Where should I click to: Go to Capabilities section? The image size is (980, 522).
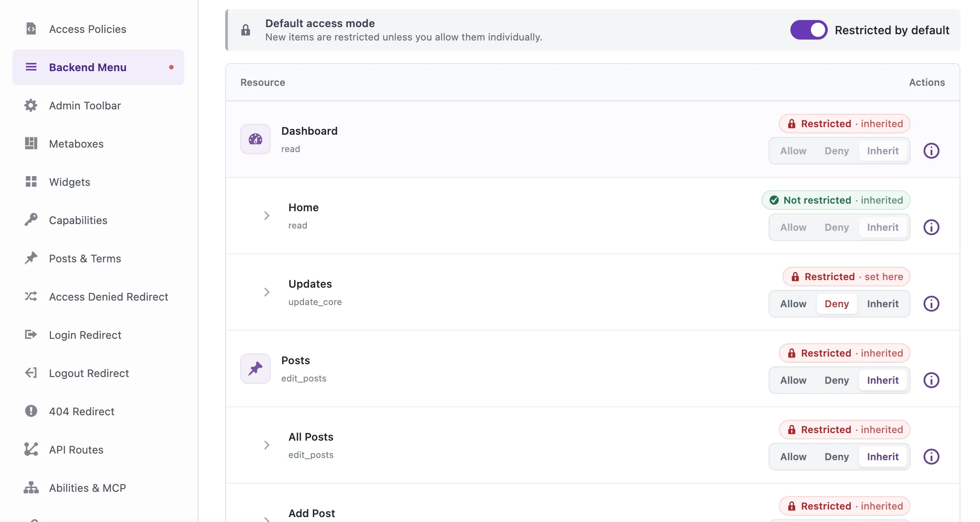point(98,220)
